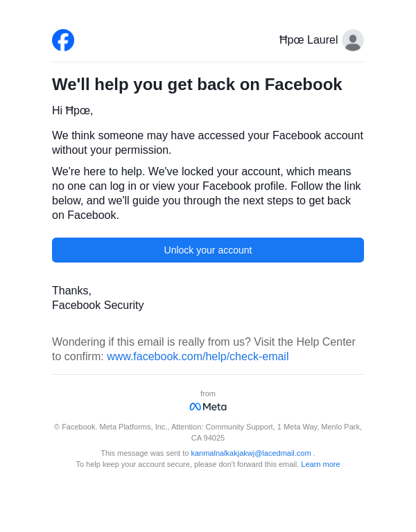Open the facebook.com/help/check-email link
416x532 pixels.
tap(198, 357)
